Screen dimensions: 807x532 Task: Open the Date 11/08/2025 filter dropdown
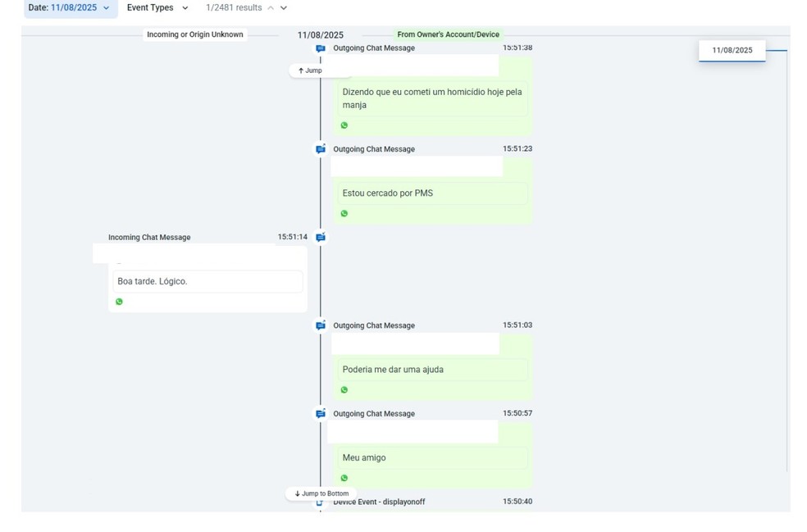[71, 7]
